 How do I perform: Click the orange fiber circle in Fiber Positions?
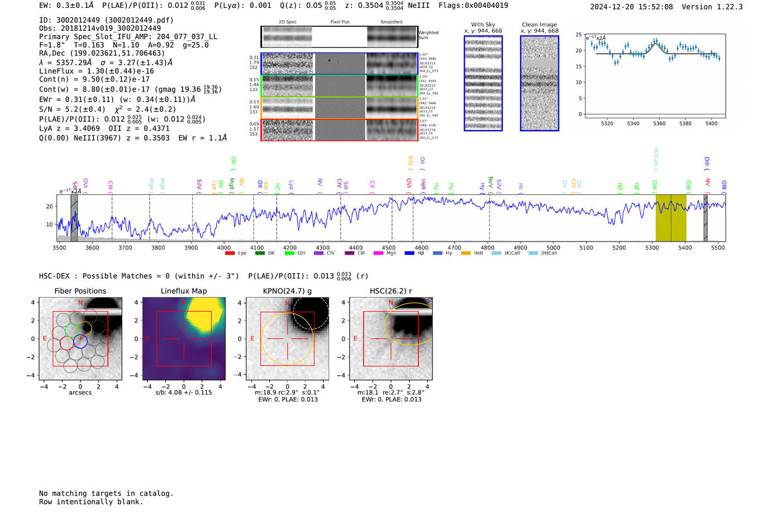coord(85,329)
